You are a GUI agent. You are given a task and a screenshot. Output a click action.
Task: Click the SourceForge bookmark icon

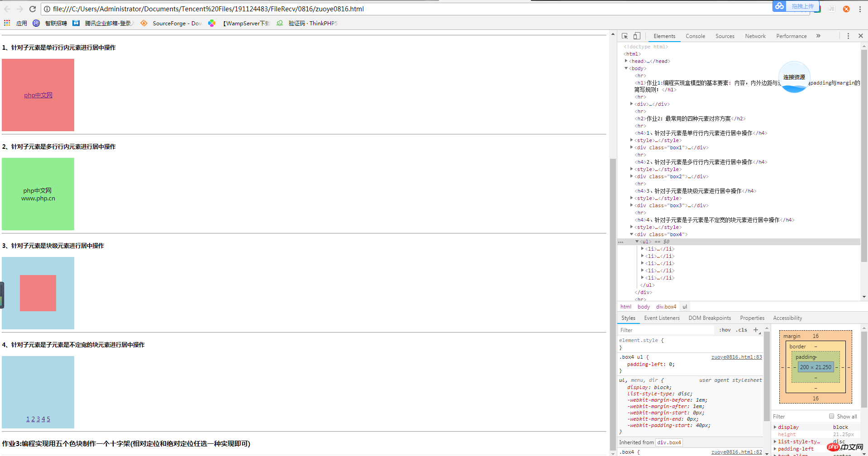point(144,23)
